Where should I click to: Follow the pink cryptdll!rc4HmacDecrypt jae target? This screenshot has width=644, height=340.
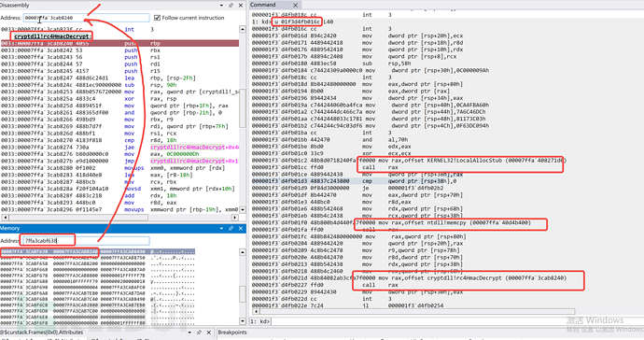(x=195, y=148)
